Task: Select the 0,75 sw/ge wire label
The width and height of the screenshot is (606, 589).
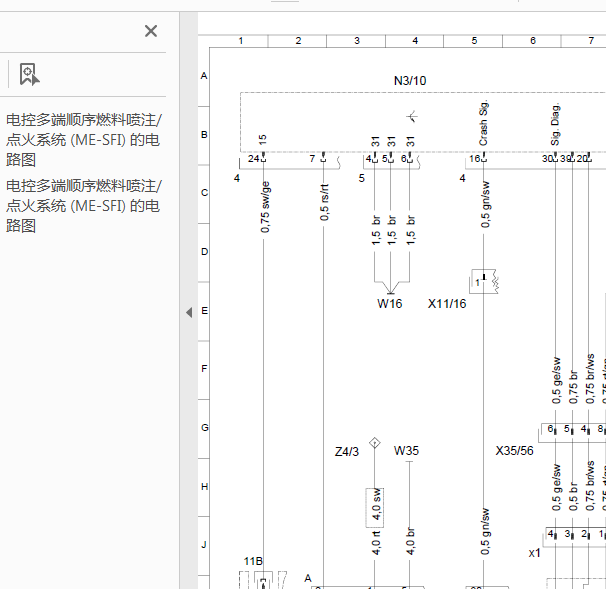Action: point(265,207)
